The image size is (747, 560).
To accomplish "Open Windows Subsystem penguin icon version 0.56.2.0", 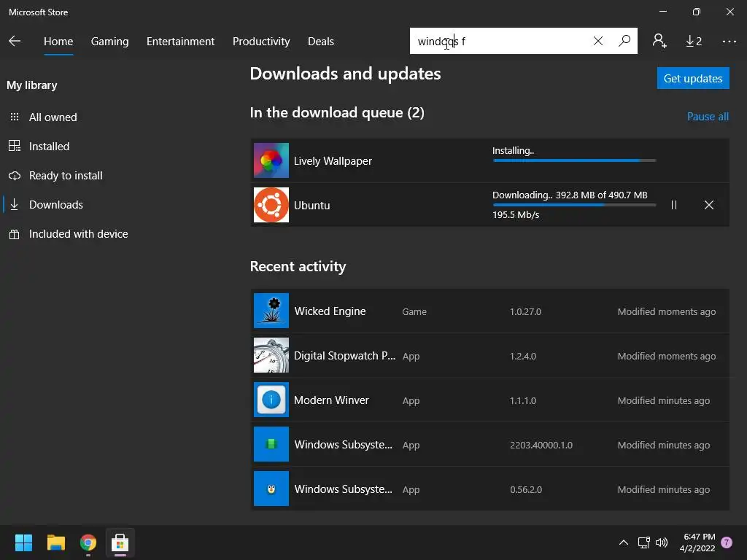I will tap(271, 489).
